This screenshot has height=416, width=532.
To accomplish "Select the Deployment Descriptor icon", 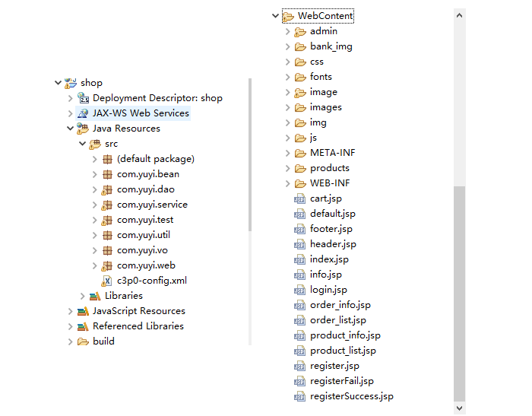I will (83, 98).
